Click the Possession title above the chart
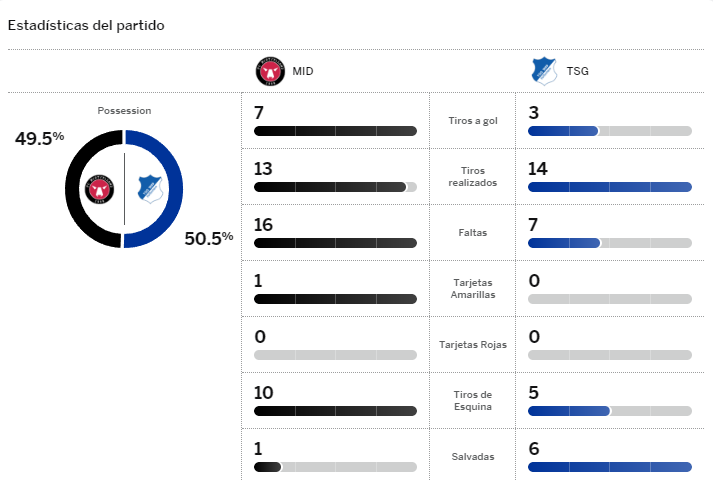The height and width of the screenshot is (480, 713). tap(124, 111)
